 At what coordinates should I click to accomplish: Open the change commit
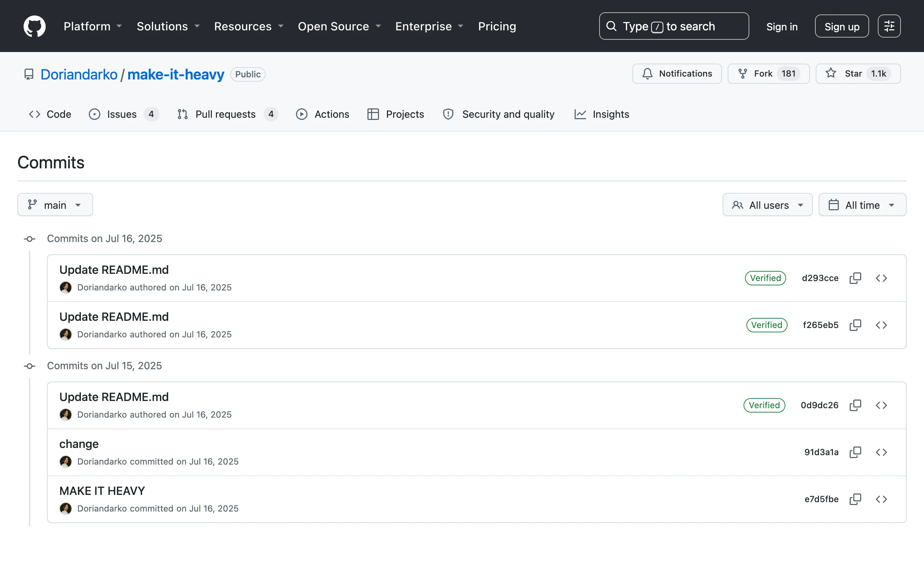tap(79, 444)
